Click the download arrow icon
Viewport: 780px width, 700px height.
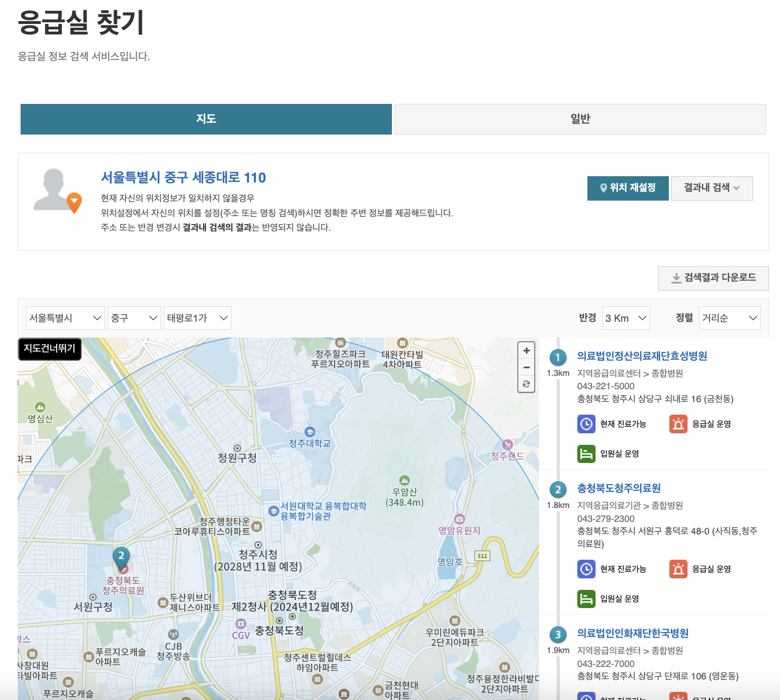click(x=676, y=278)
